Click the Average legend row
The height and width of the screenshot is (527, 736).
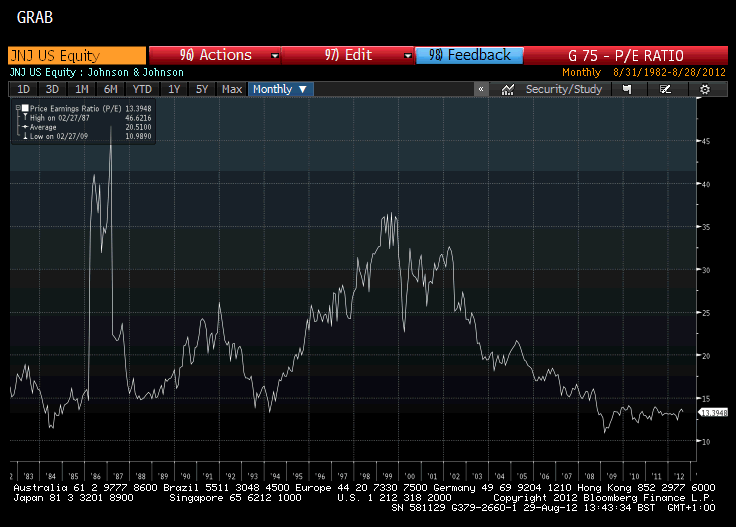pos(43,127)
